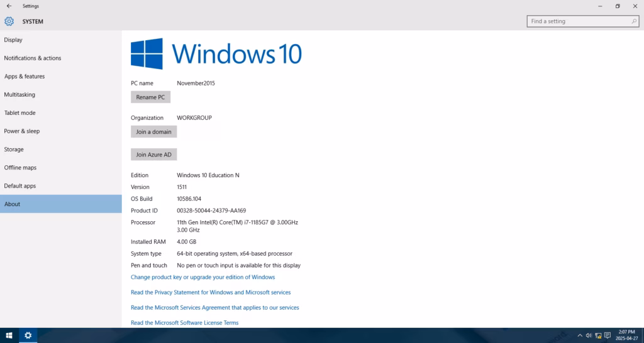This screenshot has width=644, height=343.
Task: Click the Windows 10 logo image
Action: click(216, 54)
